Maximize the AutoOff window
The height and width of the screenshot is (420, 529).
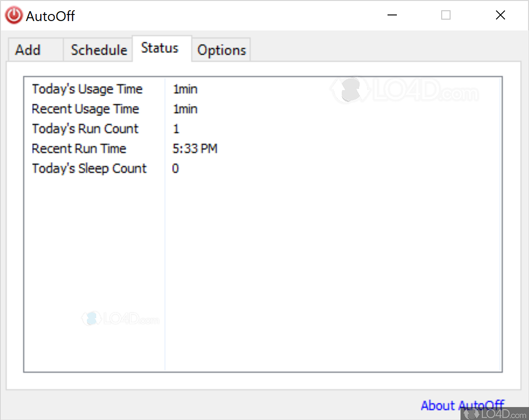click(446, 15)
